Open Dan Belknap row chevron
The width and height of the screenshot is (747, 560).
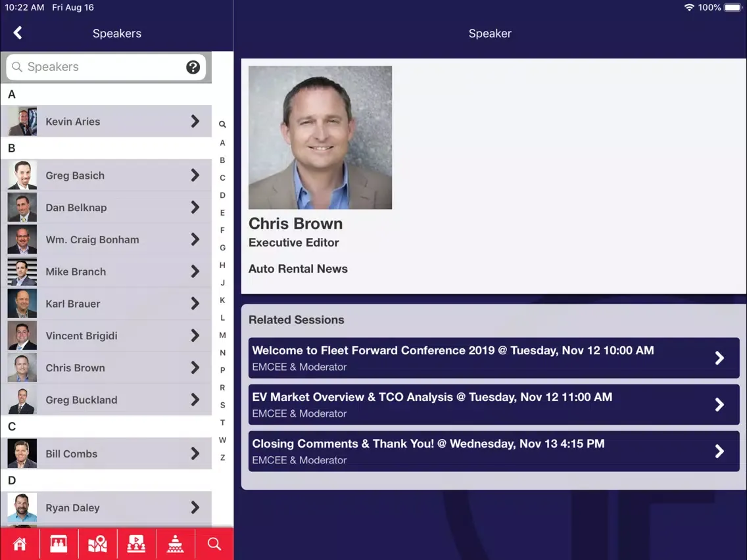pos(195,207)
